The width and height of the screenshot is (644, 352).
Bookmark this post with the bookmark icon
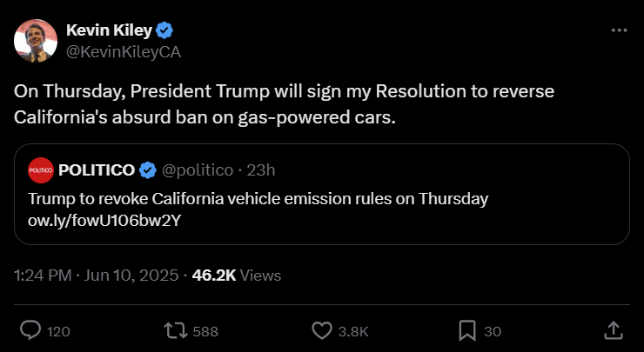click(x=467, y=331)
